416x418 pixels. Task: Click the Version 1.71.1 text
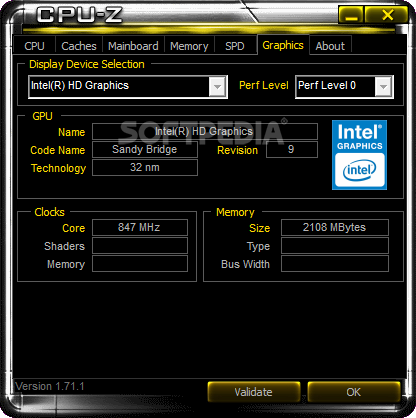pyautogui.click(x=50, y=387)
